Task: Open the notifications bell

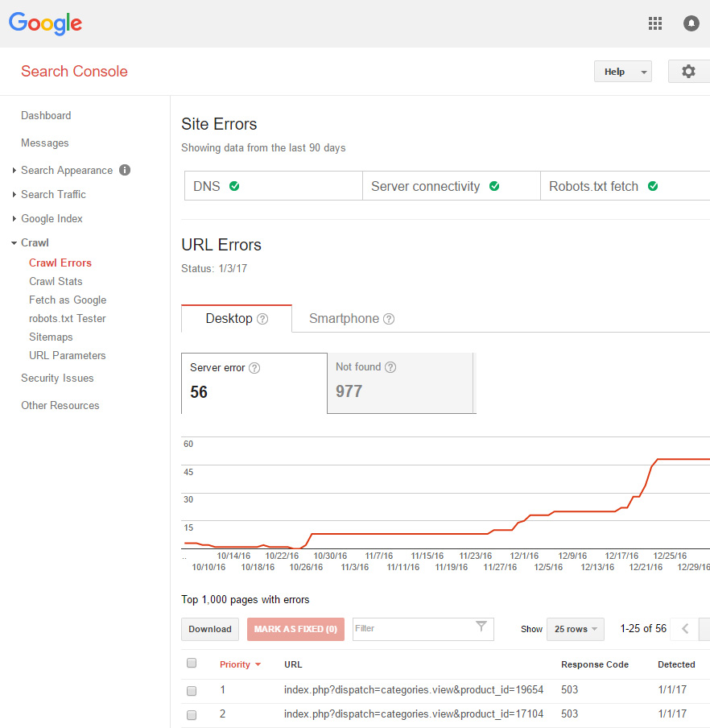Action: (x=691, y=23)
